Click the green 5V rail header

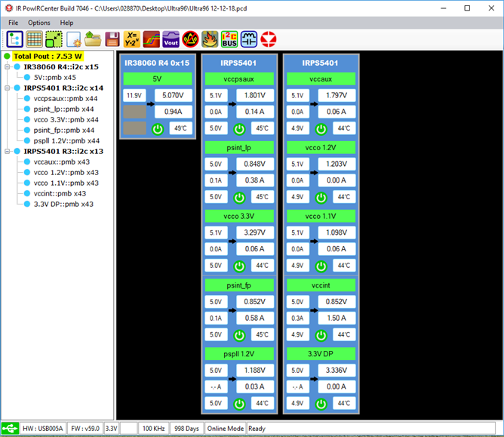[x=158, y=78]
